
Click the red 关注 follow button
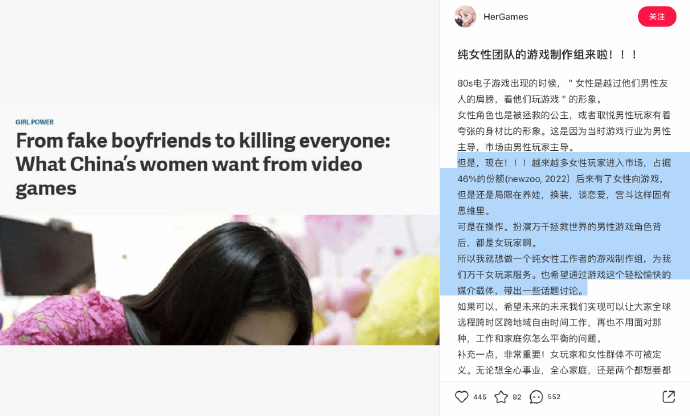(657, 17)
